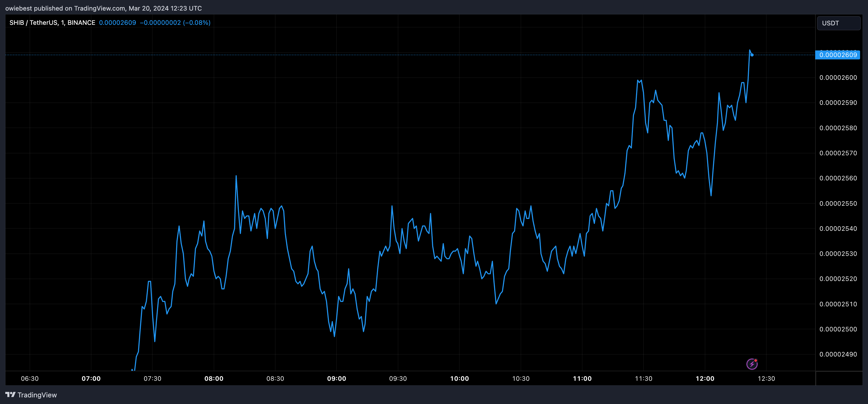Click the 07:30 time axis label

(x=152, y=378)
